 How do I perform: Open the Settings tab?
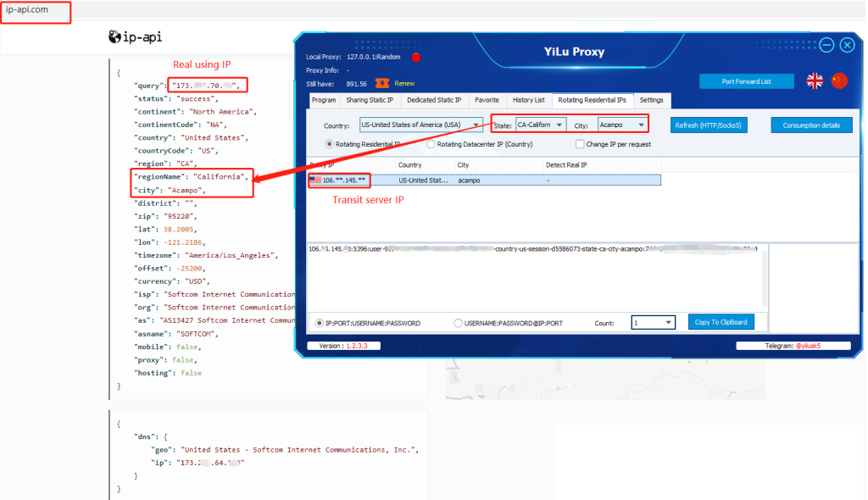652,100
